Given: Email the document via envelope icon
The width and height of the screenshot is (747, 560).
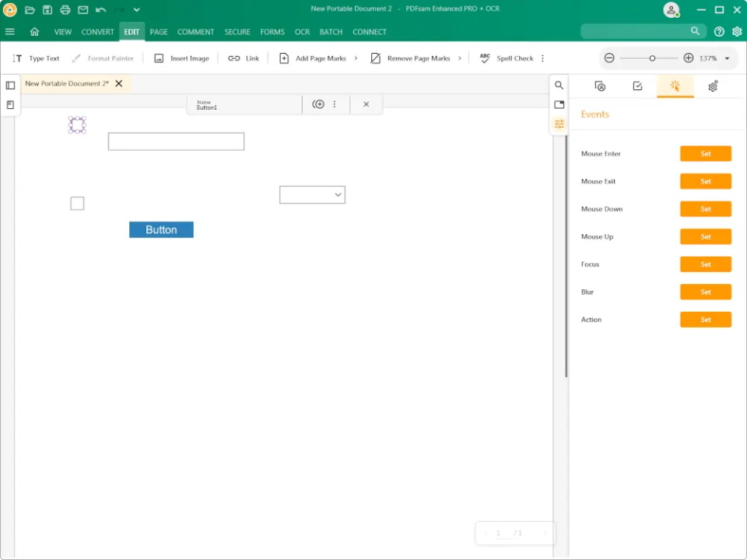Looking at the screenshot, I should (83, 9).
